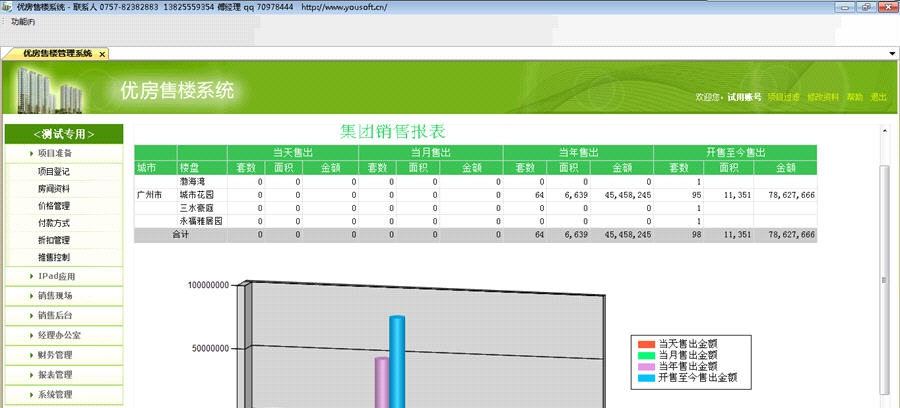
Task: Click the 楼盘 column header
Action: pyautogui.click(x=202, y=168)
